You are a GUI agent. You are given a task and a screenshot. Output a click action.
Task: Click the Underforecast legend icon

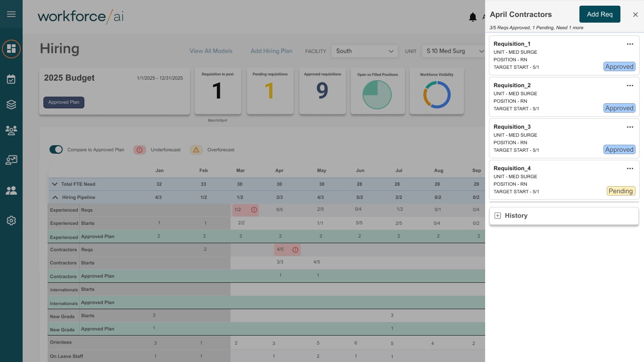(x=140, y=150)
